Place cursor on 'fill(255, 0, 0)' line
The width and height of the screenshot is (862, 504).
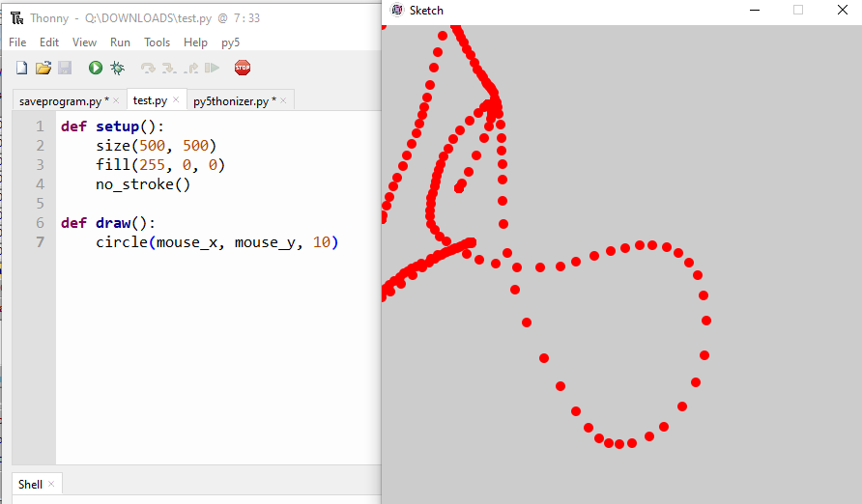[x=160, y=165]
